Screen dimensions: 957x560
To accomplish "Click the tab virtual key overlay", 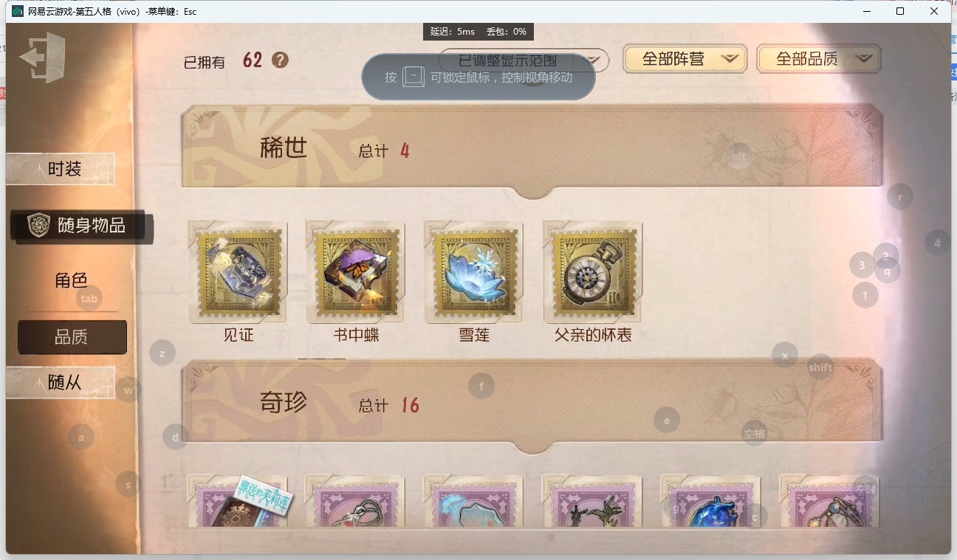I will point(89,299).
